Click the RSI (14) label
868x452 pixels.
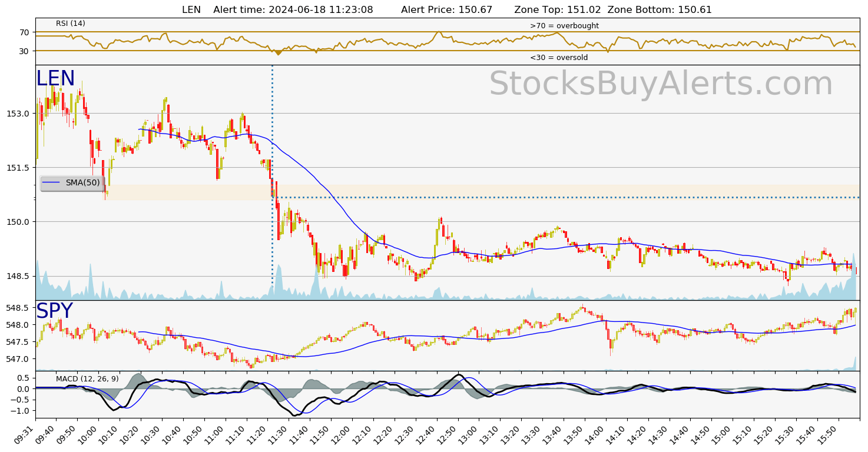[x=71, y=24]
